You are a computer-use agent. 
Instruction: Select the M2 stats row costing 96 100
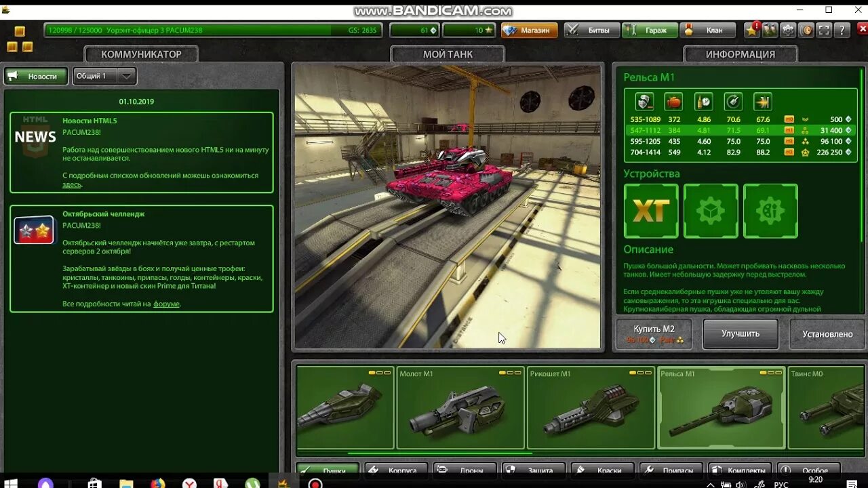[741, 141]
